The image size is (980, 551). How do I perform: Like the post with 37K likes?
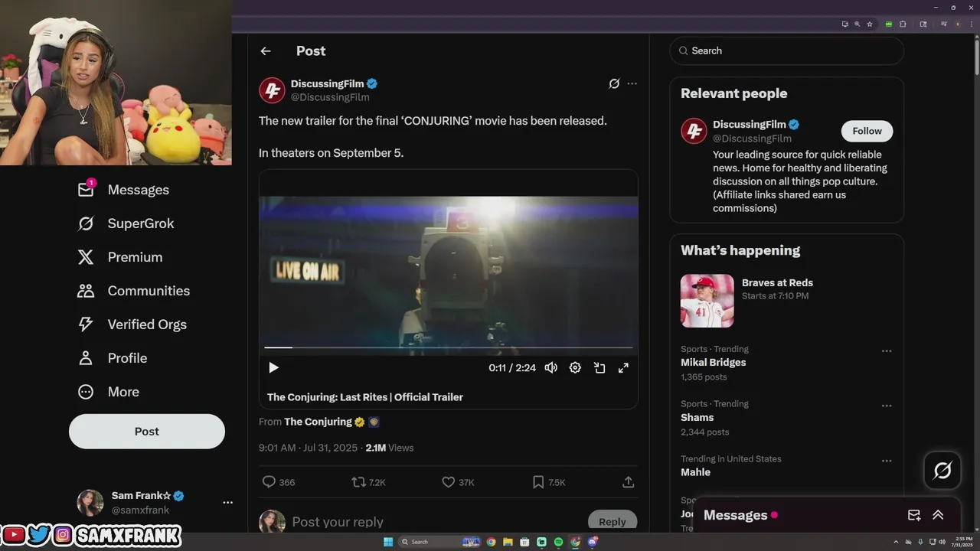449,482
